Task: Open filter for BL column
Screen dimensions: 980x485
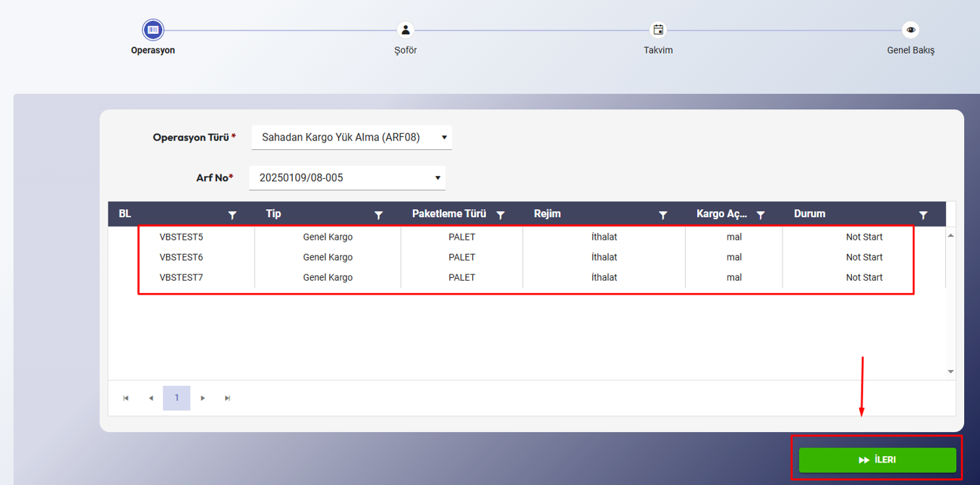Action: point(232,215)
